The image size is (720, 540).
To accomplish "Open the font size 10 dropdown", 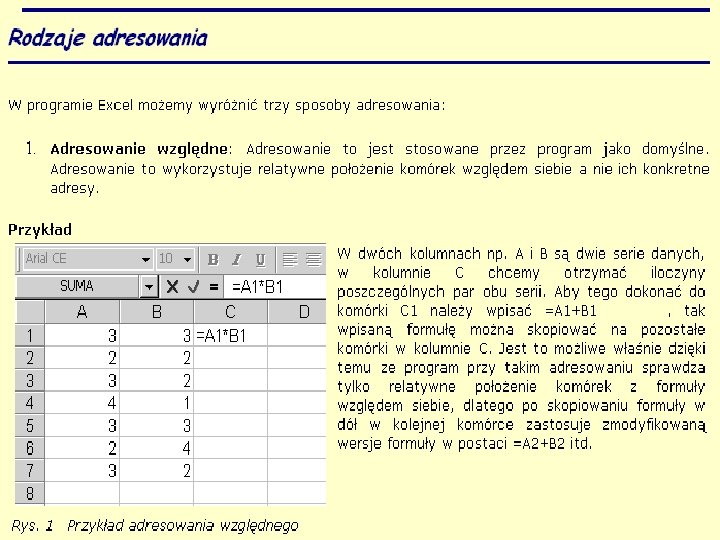I will 187,259.
